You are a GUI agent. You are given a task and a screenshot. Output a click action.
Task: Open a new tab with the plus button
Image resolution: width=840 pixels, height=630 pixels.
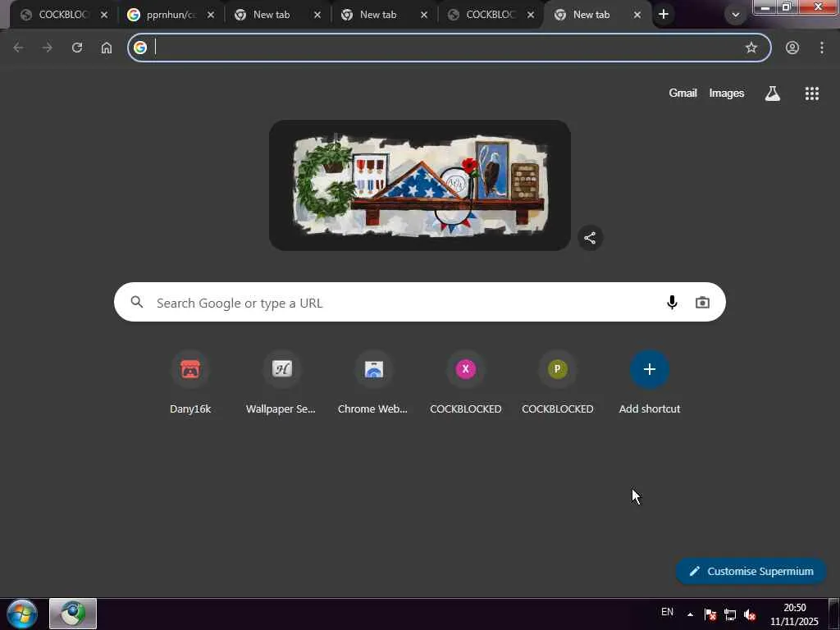[x=663, y=15]
